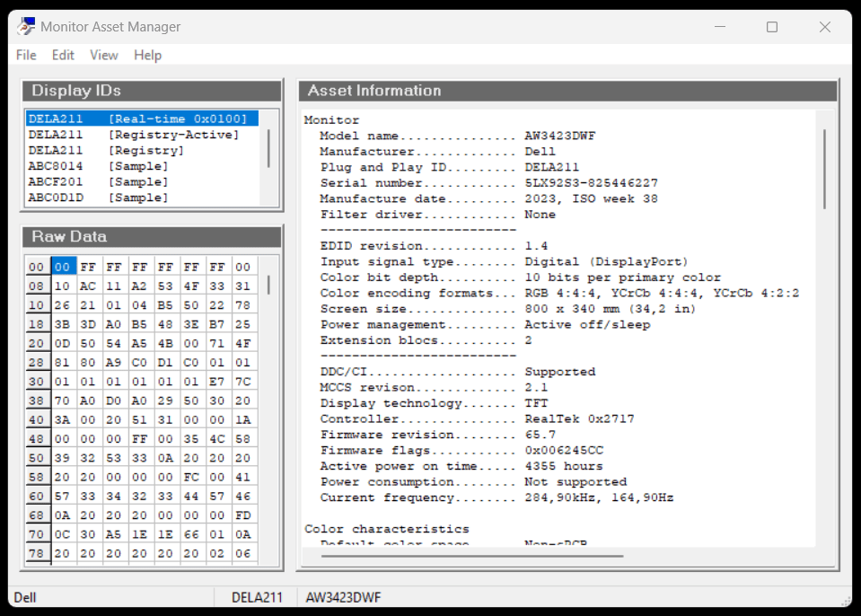Image resolution: width=861 pixels, height=616 pixels.
Task: Click raw data row header 20
Action: point(38,344)
